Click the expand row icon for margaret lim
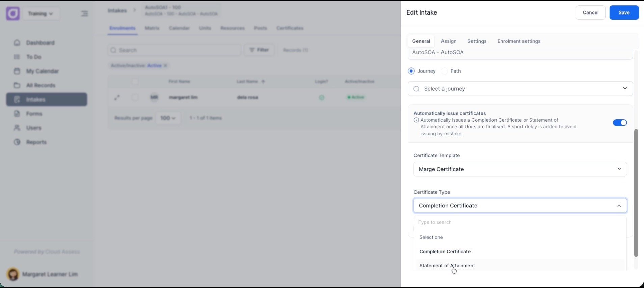Screen dimensions: 644x288 (x=117, y=97)
